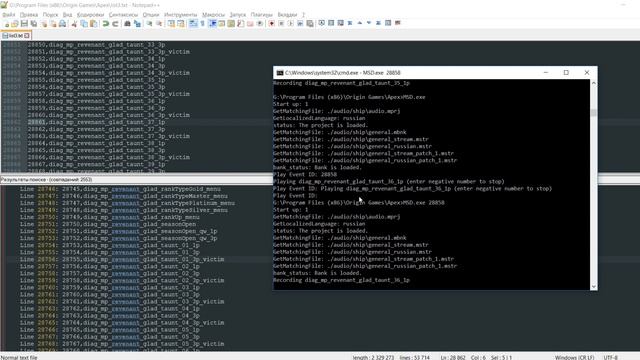Click the Save Recorded Macro icon
The height and width of the screenshot is (360, 640).
(310, 24)
